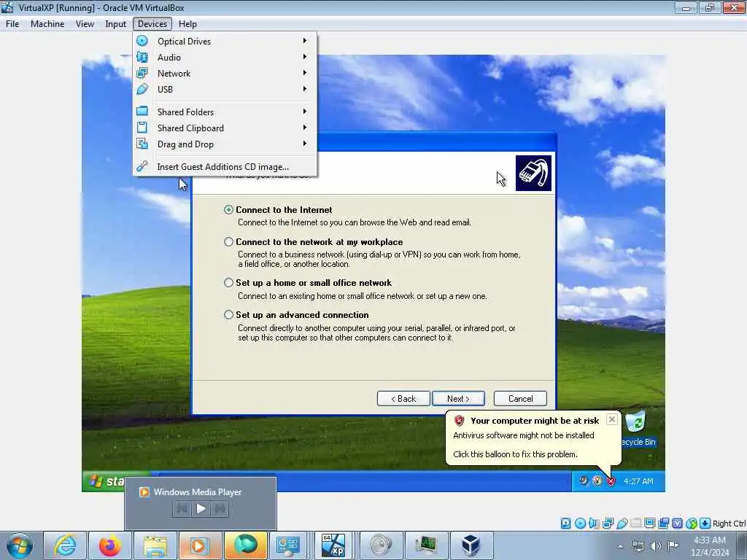This screenshot has height=560, width=747.
Task: Open the Help menu
Action: point(187,24)
